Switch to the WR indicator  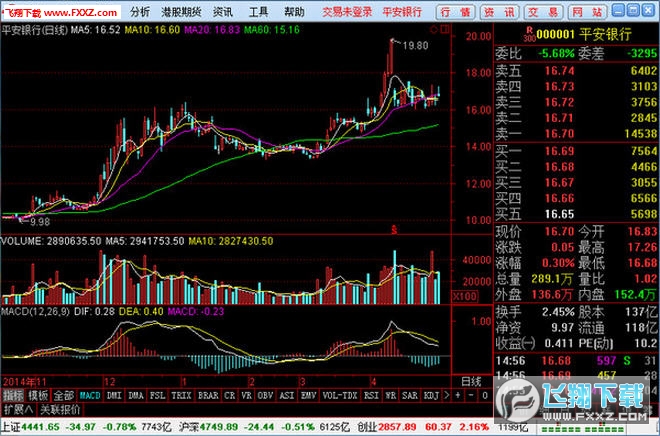390,396
